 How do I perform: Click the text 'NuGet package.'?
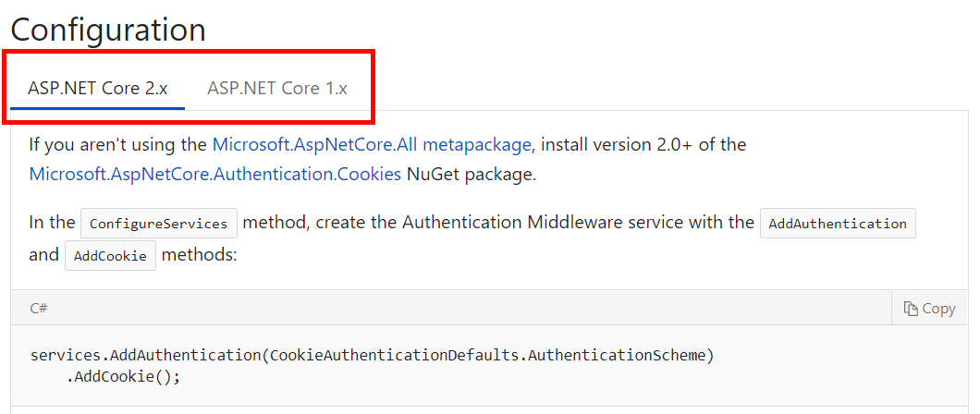472,175
